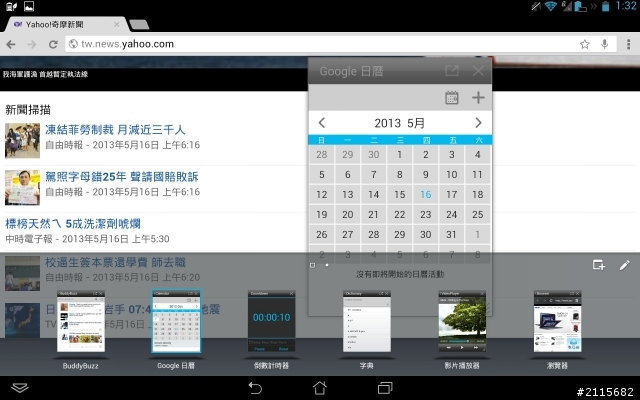Bookmark this page with the star icon
640x400 pixels.
(x=584, y=44)
